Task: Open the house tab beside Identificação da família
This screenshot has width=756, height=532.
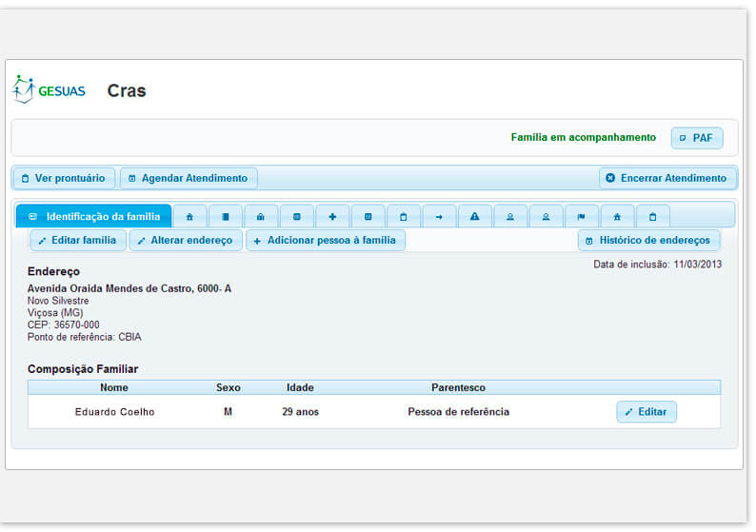Action: pos(189,217)
